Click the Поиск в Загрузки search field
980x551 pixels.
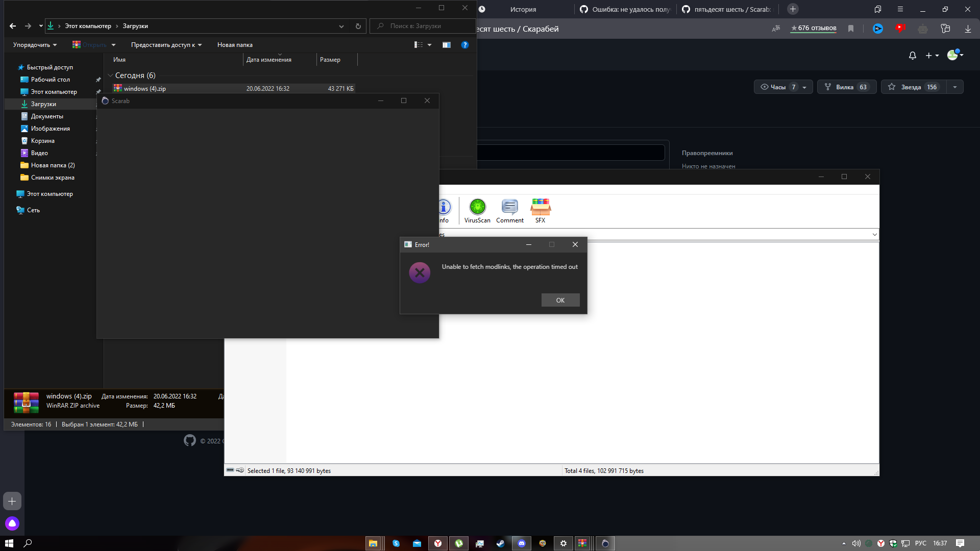click(424, 26)
